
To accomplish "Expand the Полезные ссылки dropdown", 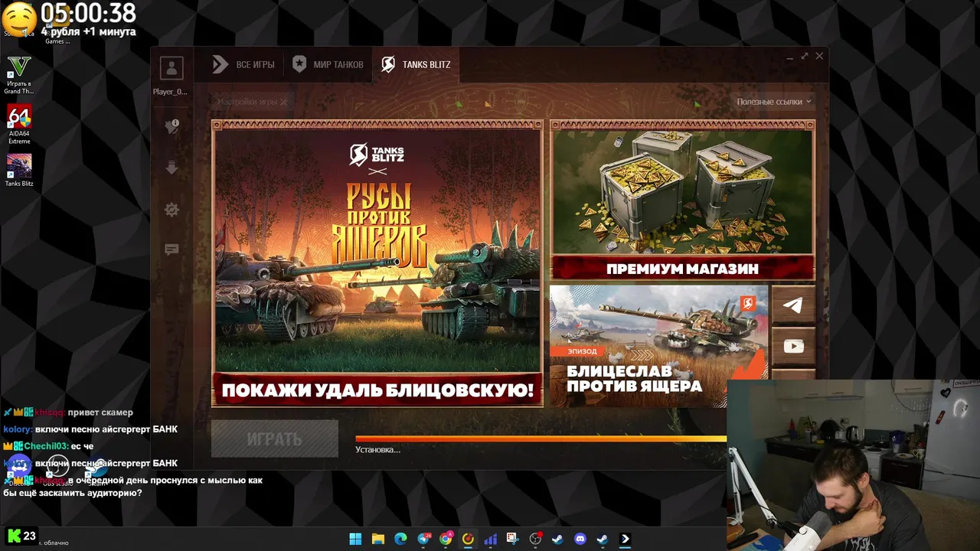I will pos(773,101).
